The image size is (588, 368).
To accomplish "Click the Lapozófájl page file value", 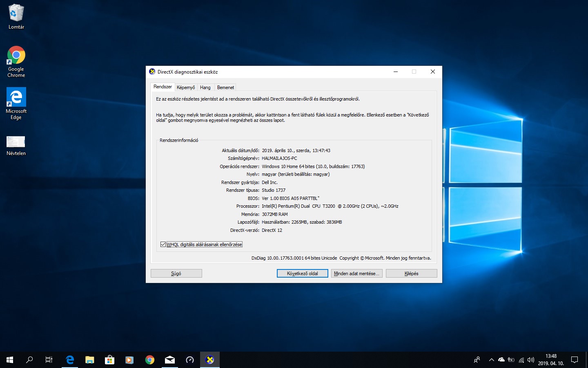I will (x=302, y=222).
